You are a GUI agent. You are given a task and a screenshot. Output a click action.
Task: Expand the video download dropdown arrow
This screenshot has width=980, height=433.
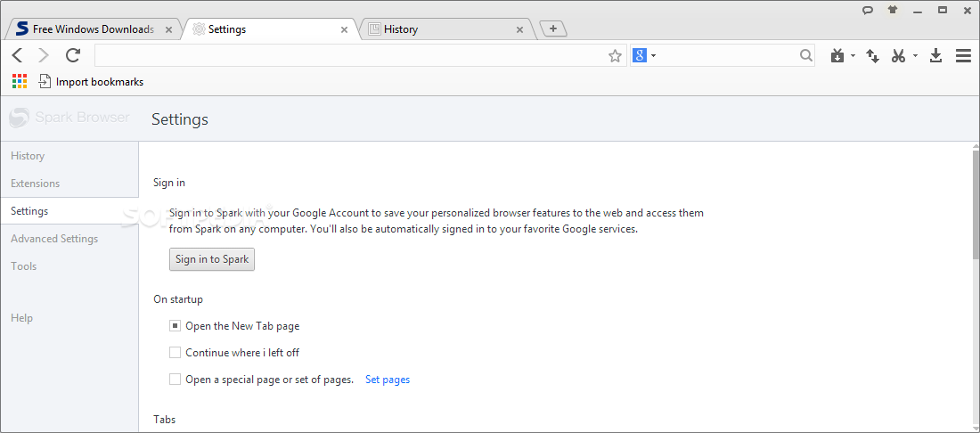pyautogui.click(x=853, y=56)
